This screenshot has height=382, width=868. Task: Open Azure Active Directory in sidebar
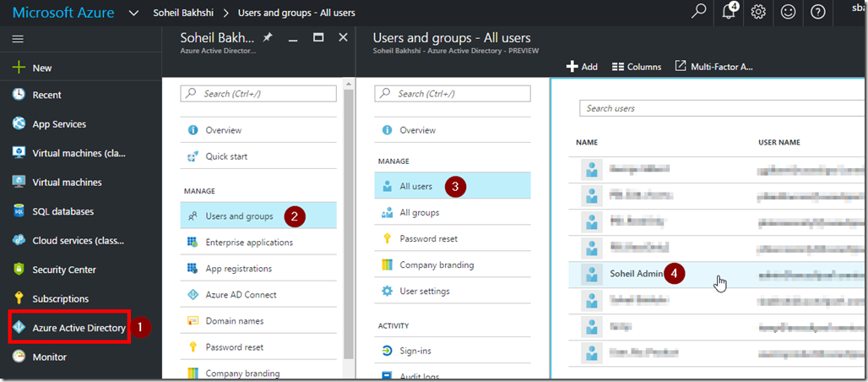click(69, 328)
